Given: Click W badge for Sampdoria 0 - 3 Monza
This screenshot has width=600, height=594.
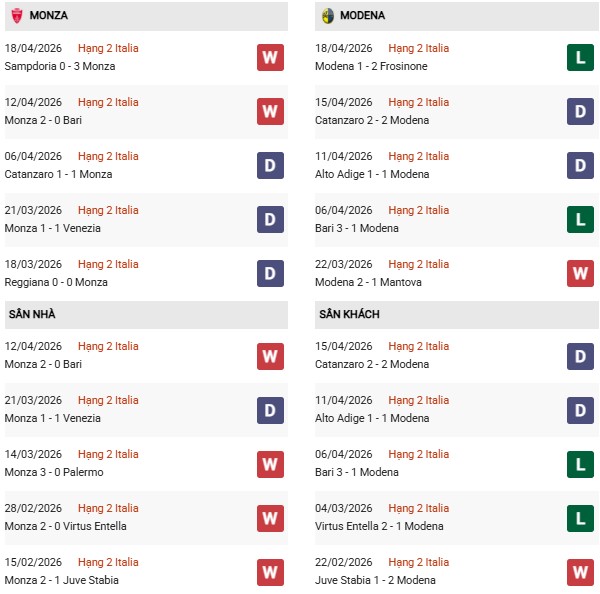Looking at the screenshot, I should (270, 57).
